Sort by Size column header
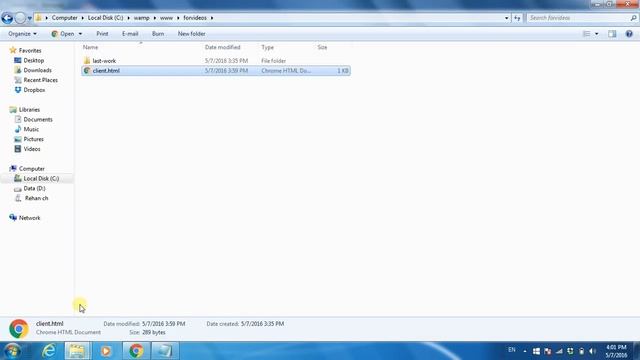This screenshot has width=640, height=360. point(322,47)
